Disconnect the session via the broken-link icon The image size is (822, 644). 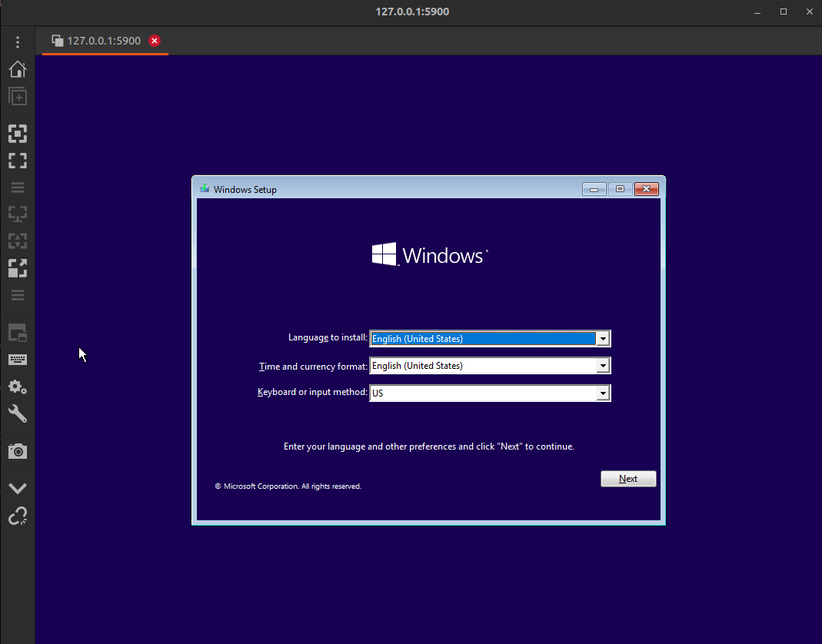click(x=17, y=516)
